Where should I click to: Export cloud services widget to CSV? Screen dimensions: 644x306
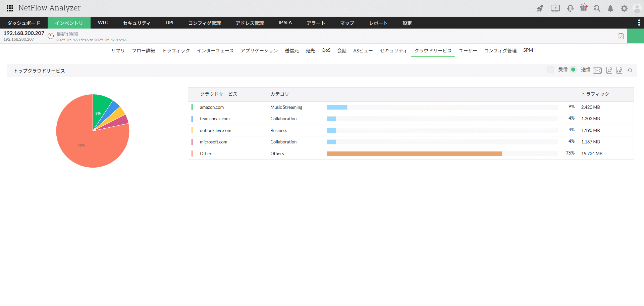pyautogui.click(x=620, y=70)
